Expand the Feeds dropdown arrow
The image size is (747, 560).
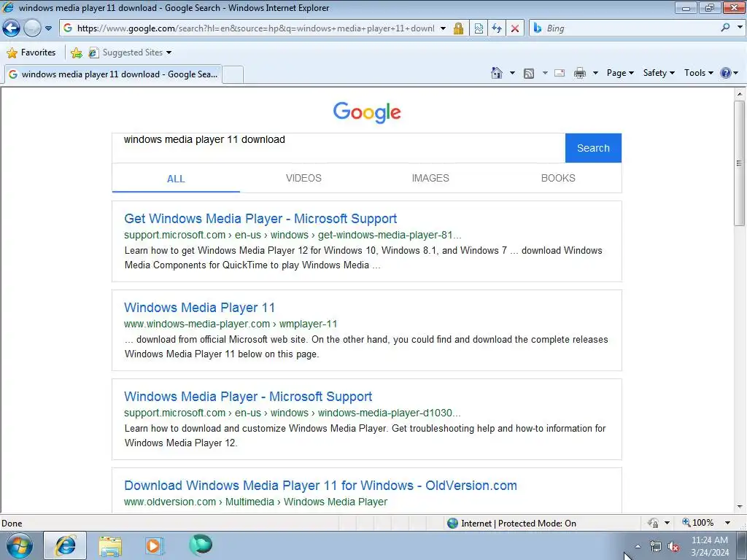pos(545,73)
